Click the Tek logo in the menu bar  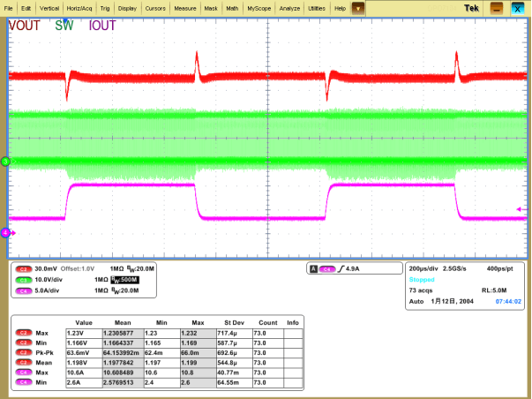pos(471,8)
